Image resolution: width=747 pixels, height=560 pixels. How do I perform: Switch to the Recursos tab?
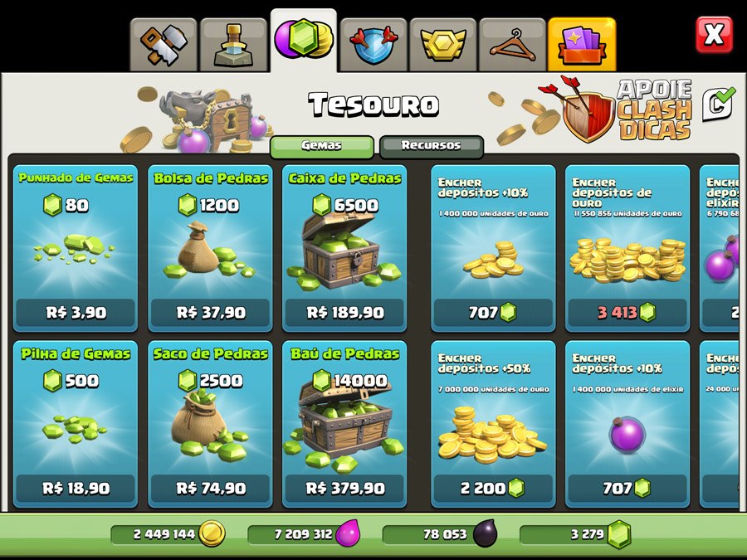pos(431,146)
